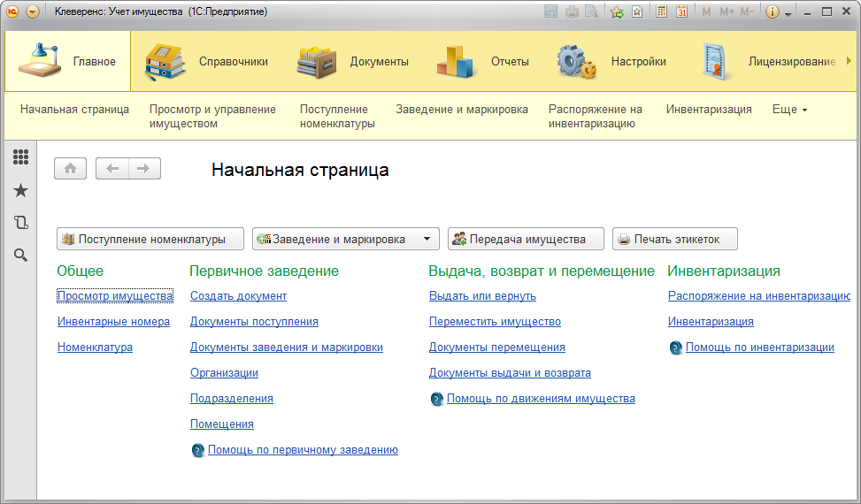Expand the Еще dropdown menu
The image size is (861, 504).
pos(789,109)
